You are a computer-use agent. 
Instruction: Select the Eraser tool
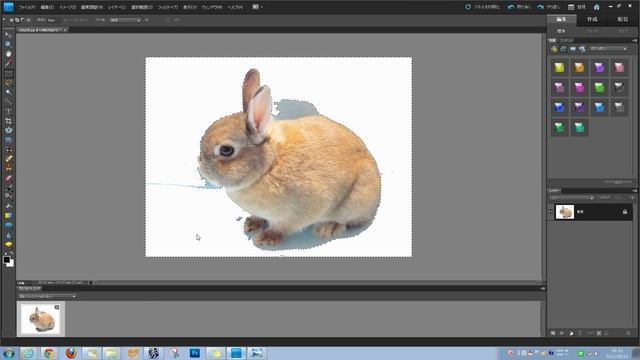click(8, 178)
